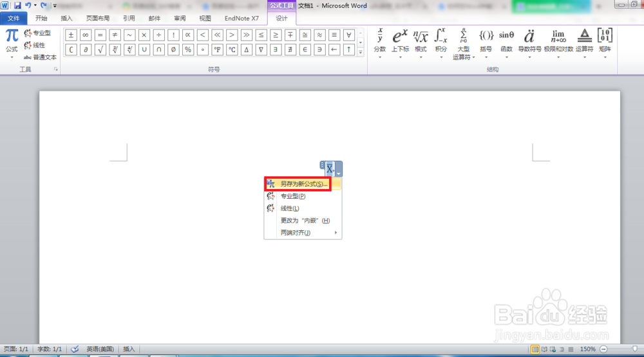Open the 括号 bracket structures dropdown
The image size is (644, 357).
pos(486,44)
